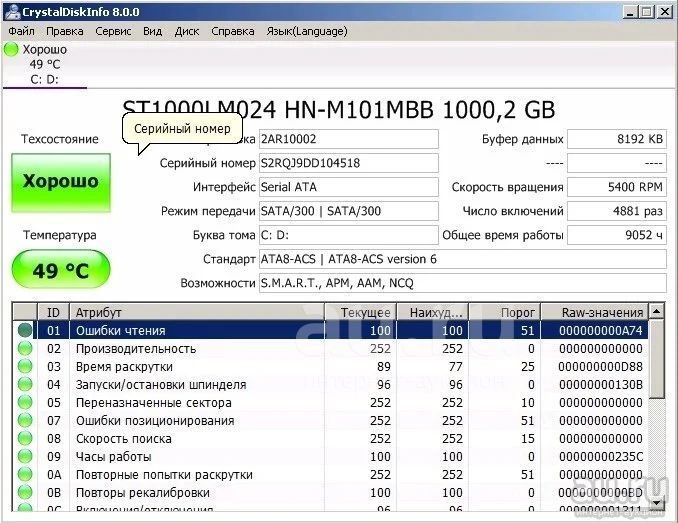Click the transfer mode field SATA/300 | SATA/300
678x523 pixels.
click(x=349, y=211)
